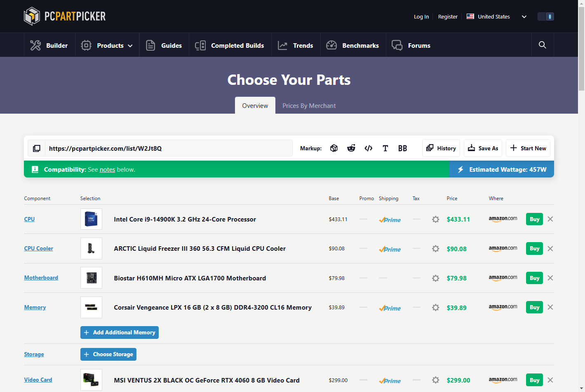Open the CPU Cooler category link
This screenshot has height=392, width=585.
(38, 248)
